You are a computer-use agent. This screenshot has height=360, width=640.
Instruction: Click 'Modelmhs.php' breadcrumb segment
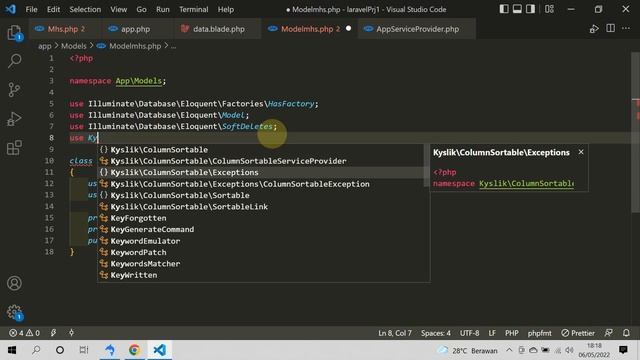click(135, 46)
